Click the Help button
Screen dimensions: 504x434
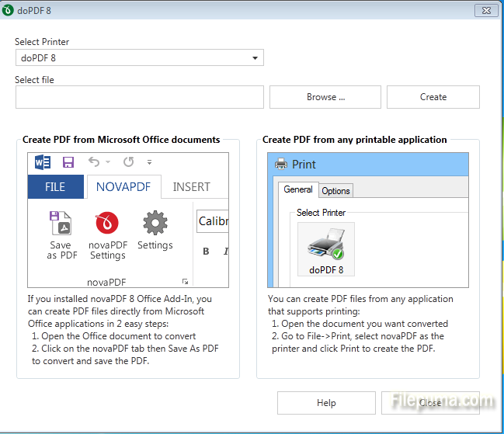tap(326, 403)
